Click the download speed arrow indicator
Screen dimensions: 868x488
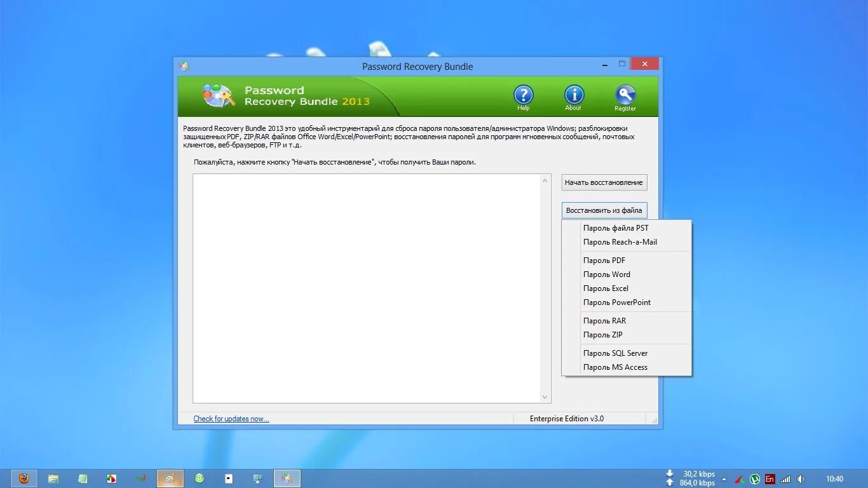coord(670,474)
